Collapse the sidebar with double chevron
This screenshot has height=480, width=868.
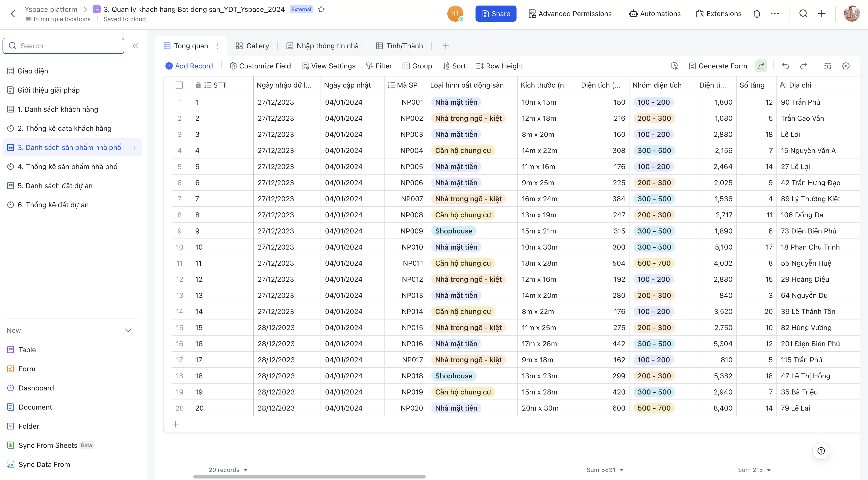tap(135, 46)
